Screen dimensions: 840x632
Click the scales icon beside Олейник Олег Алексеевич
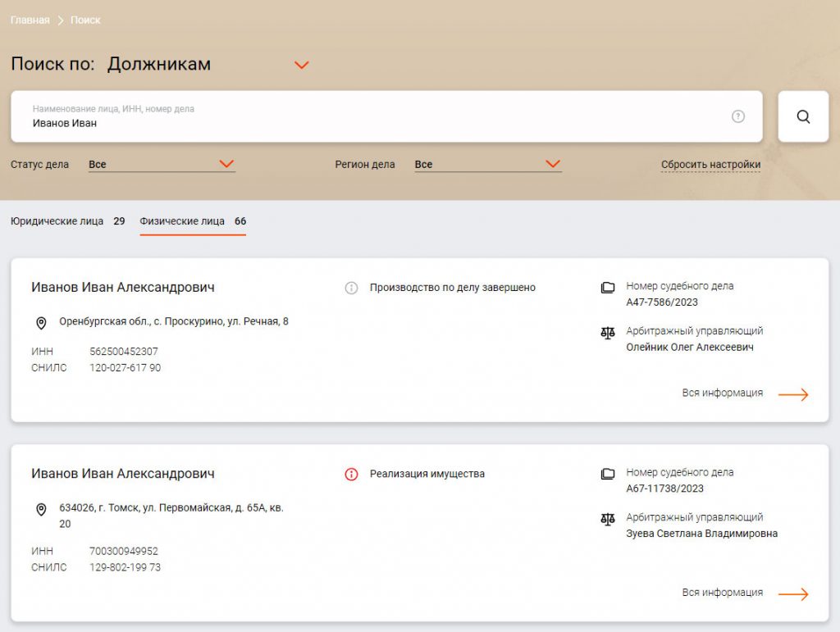(x=607, y=333)
